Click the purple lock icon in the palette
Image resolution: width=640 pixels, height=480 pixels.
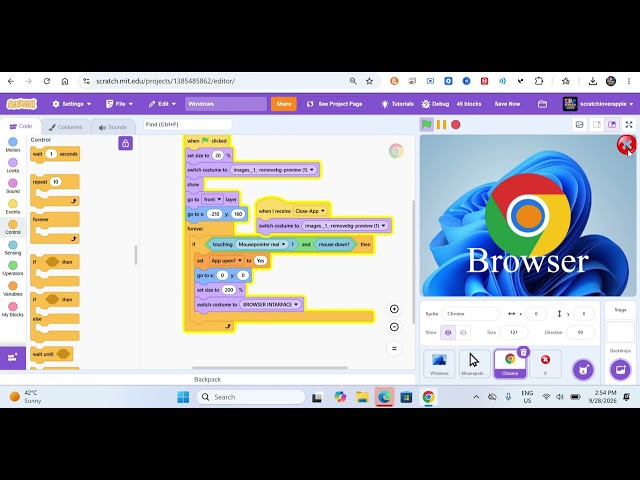[125, 143]
